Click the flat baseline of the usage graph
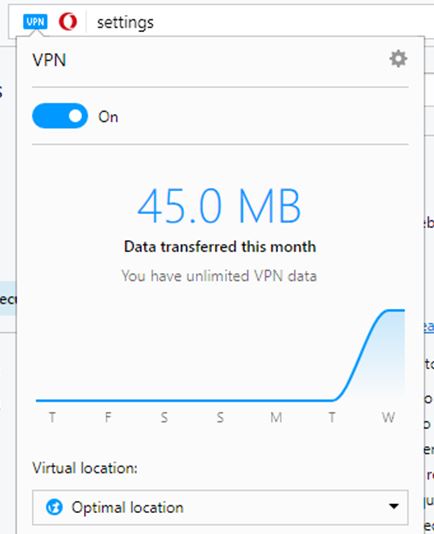This screenshot has height=534, width=434. click(x=184, y=400)
